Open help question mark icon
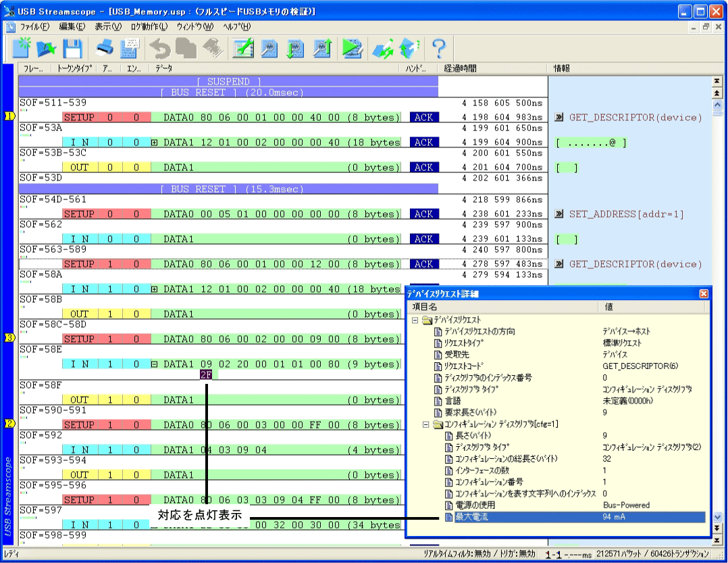Viewport: 728px width, 563px height. tap(439, 48)
